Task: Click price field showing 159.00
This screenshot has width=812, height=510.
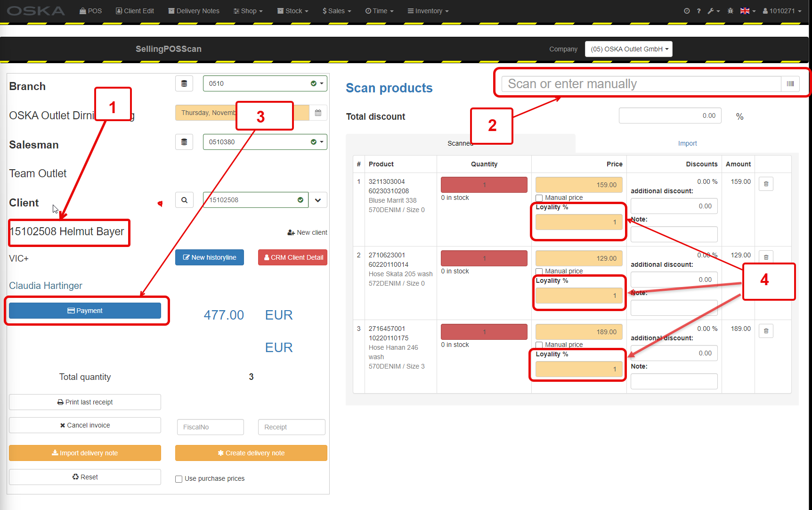Action: [579, 185]
